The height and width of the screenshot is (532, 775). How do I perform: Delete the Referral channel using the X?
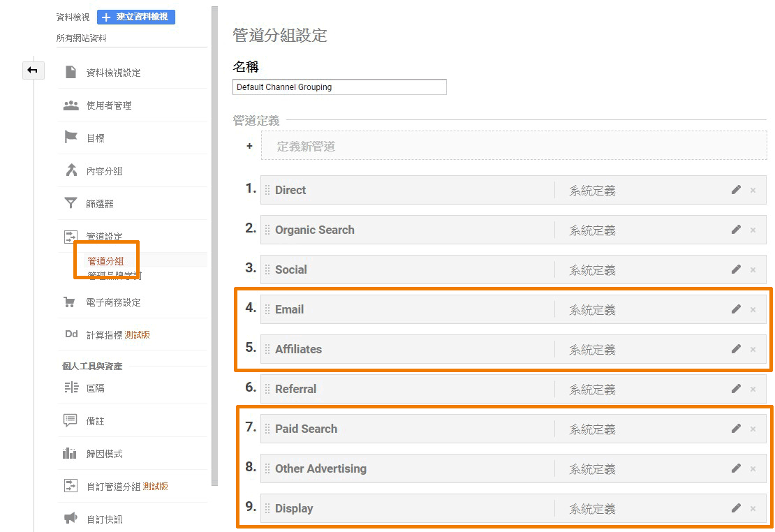click(x=753, y=389)
